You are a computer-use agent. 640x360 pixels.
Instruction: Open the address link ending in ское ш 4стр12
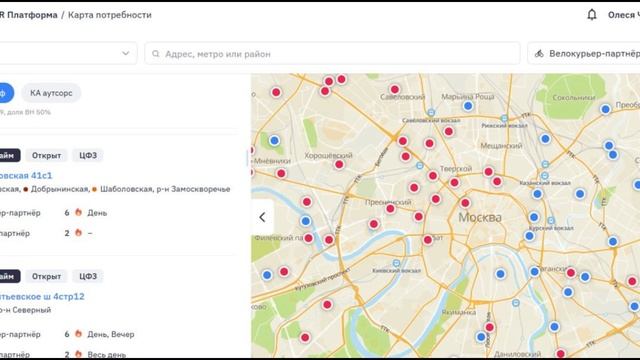(42, 296)
